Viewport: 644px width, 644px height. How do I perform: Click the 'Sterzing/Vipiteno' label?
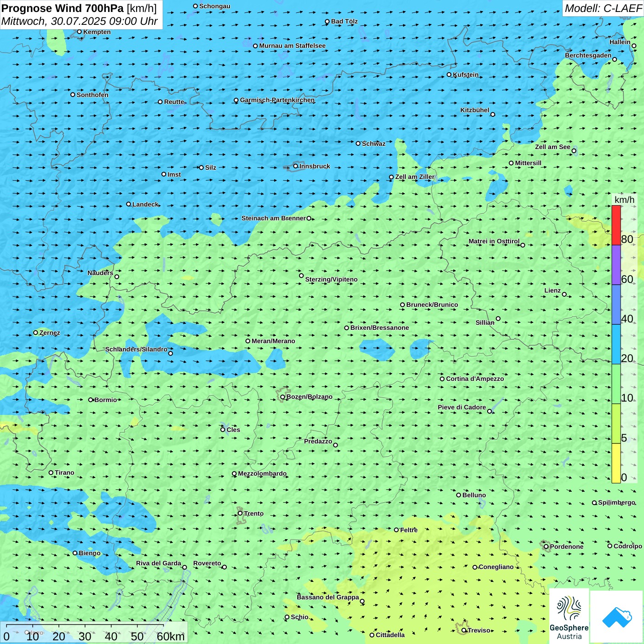pyautogui.click(x=331, y=279)
